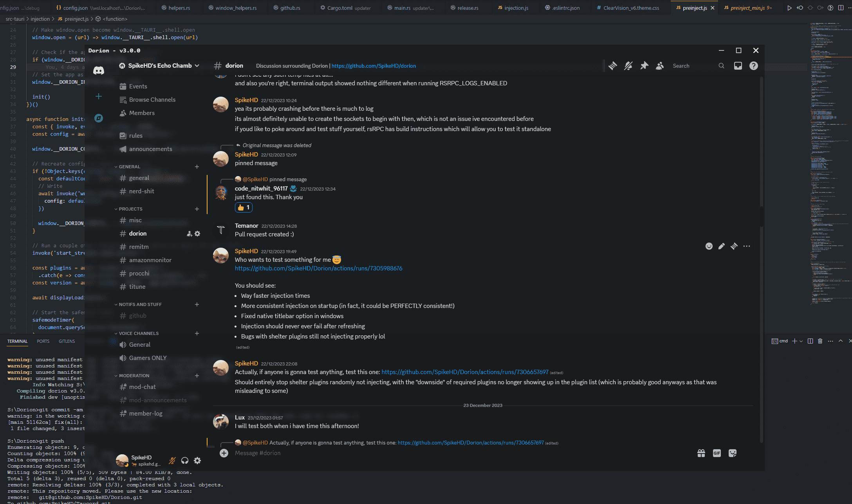Image resolution: width=852 pixels, height=504 pixels.
Task: Select the PORTS panel tab
Action: [x=43, y=341]
